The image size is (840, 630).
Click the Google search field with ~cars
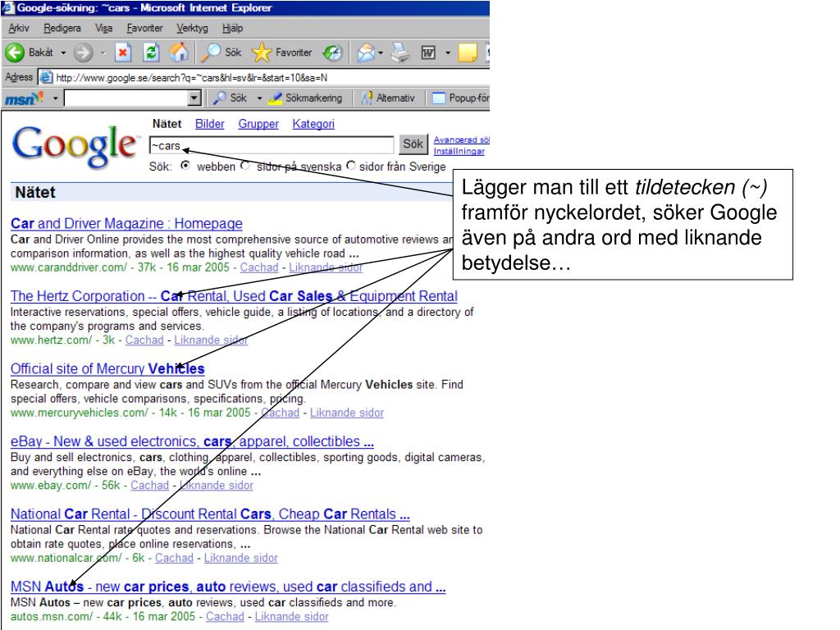click(272, 145)
